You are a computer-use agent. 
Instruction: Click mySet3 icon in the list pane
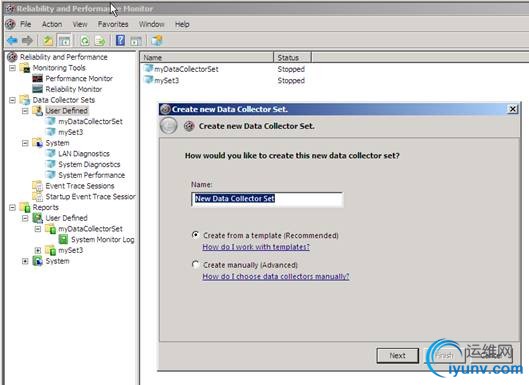[x=148, y=80]
